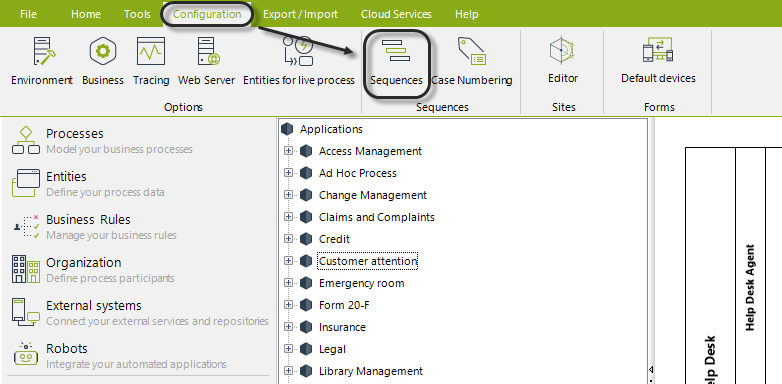This screenshot has height=384, width=782.
Task: Open the Environment configuration icon
Action: [44, 51]
